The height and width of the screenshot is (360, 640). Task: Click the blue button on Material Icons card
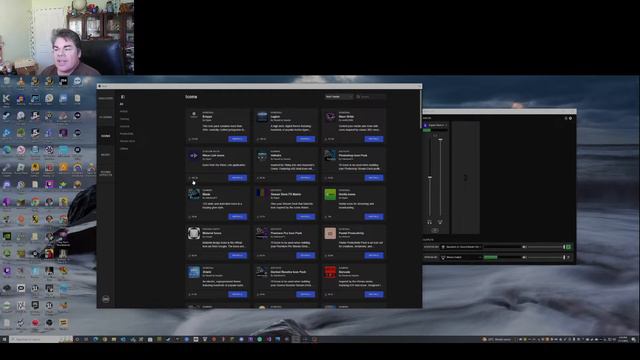point(238,256)
